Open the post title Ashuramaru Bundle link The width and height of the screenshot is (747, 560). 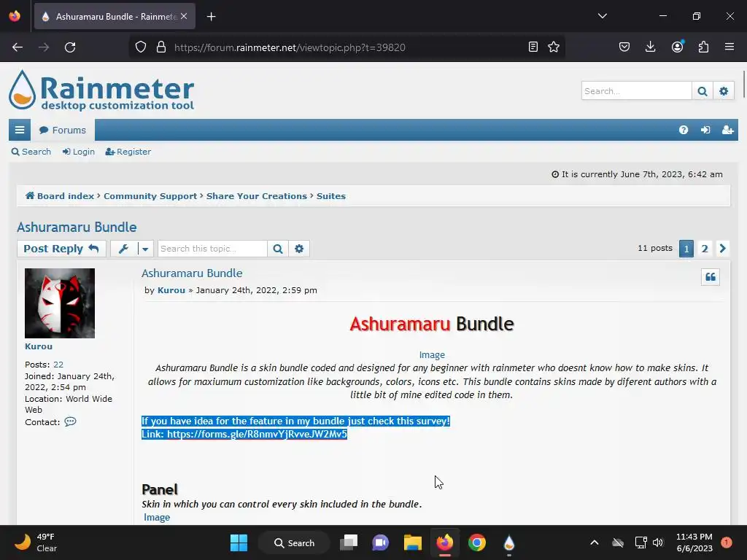(192, 273)
